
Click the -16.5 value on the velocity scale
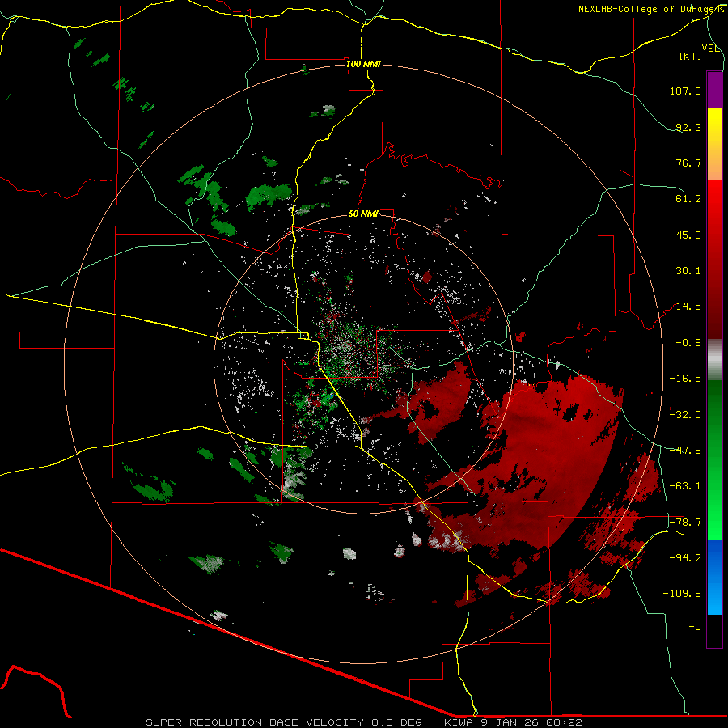[685, 379]
